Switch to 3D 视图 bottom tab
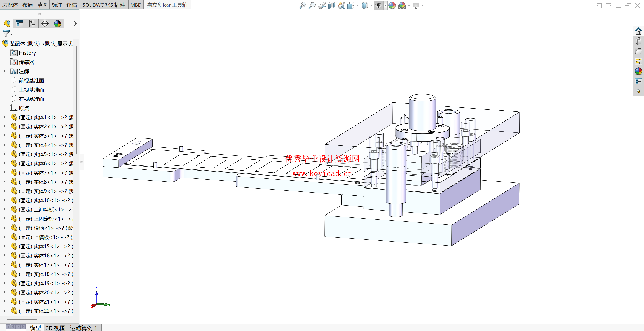Viewport: 644px width, 331px height. tap(56, 327)
